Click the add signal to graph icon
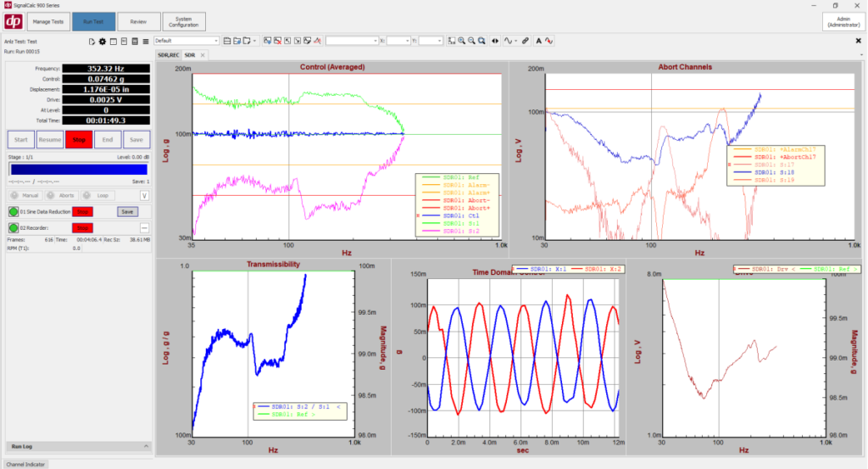 (x=267, y=41)
